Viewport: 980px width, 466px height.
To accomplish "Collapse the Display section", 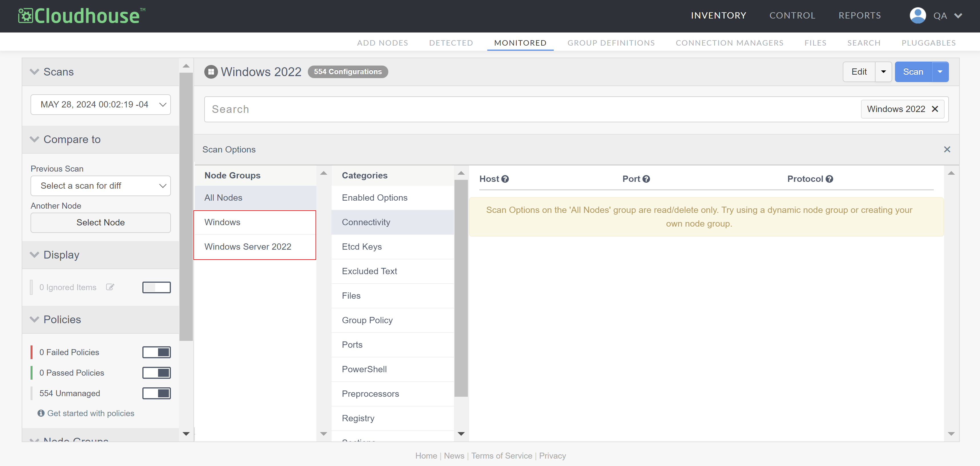I will point(34,255).
